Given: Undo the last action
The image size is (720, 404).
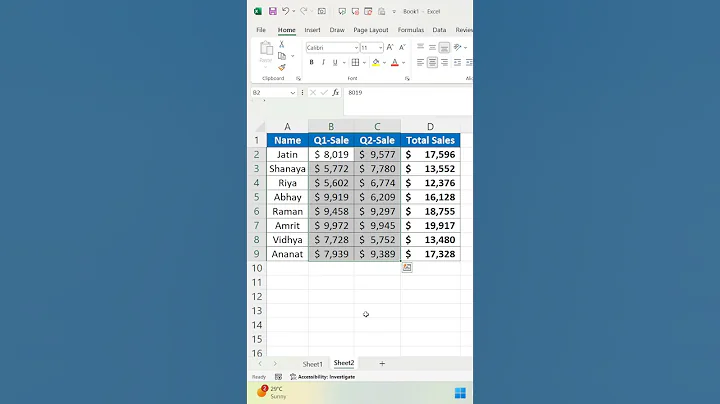Looking at the screenshot, I should 286,11.
